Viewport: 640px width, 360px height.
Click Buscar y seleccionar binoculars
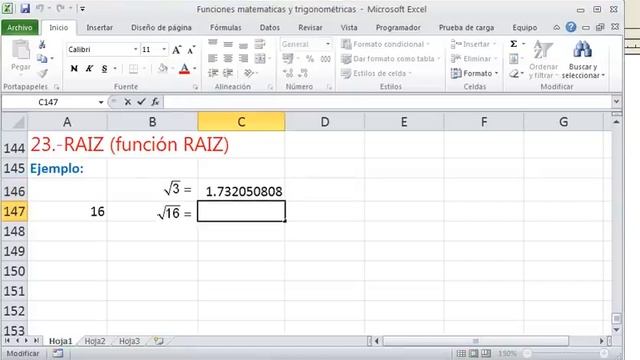coord(583,60)
